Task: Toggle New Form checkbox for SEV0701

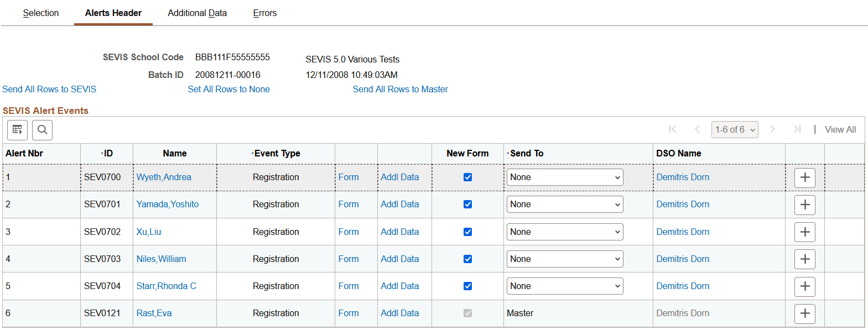Action: [467, 205]
